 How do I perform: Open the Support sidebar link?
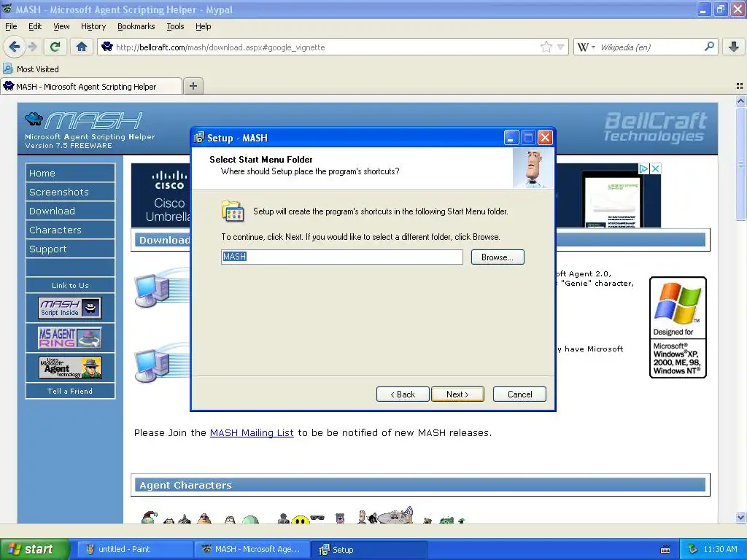pyautogui.click(x=70, y=249)
